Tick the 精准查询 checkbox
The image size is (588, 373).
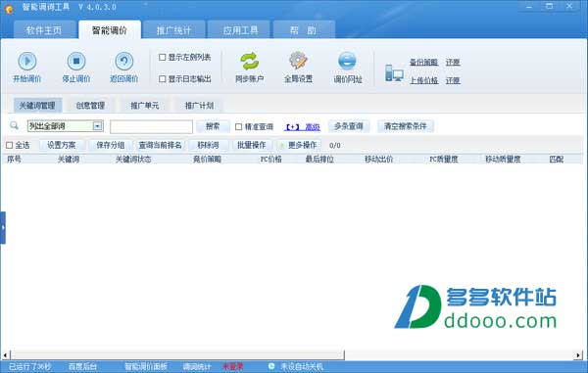(238, 126)
